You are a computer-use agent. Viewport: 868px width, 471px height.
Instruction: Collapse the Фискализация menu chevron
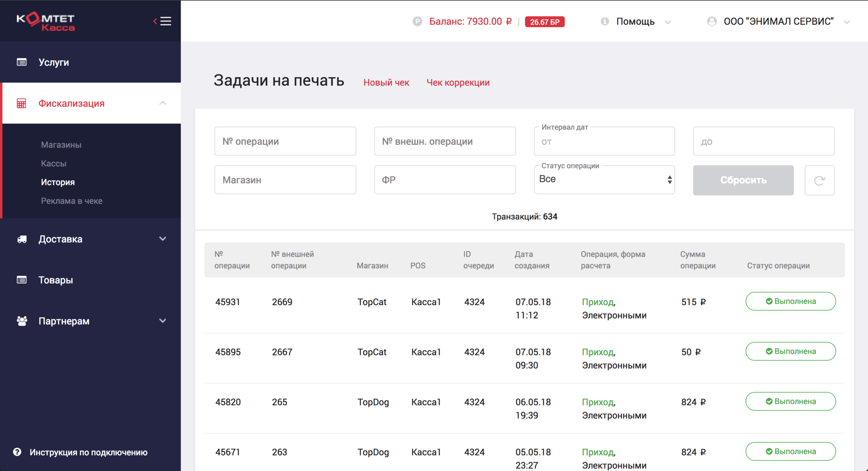(162, 103)
